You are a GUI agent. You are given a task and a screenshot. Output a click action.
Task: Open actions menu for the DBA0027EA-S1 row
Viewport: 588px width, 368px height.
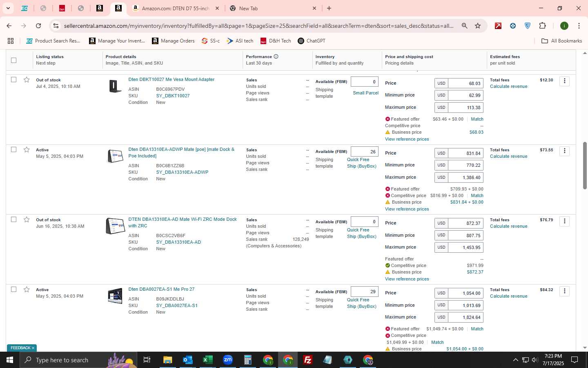coord(564,291)
